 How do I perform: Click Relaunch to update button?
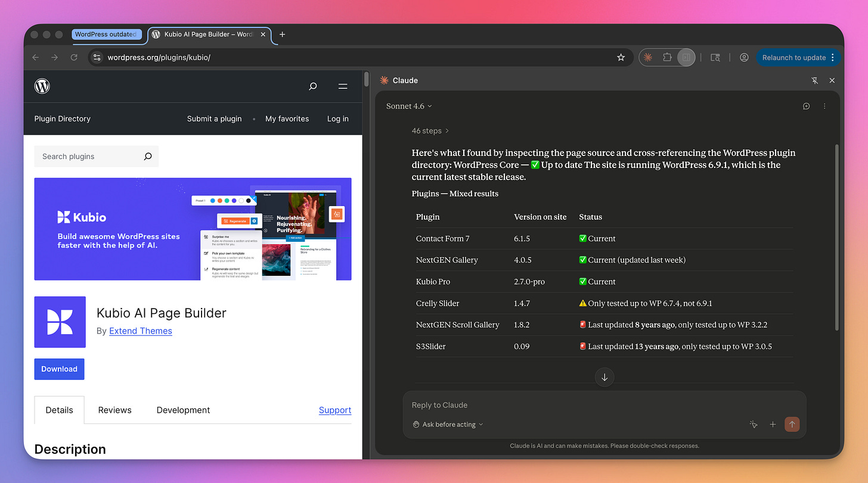point(798,58)
